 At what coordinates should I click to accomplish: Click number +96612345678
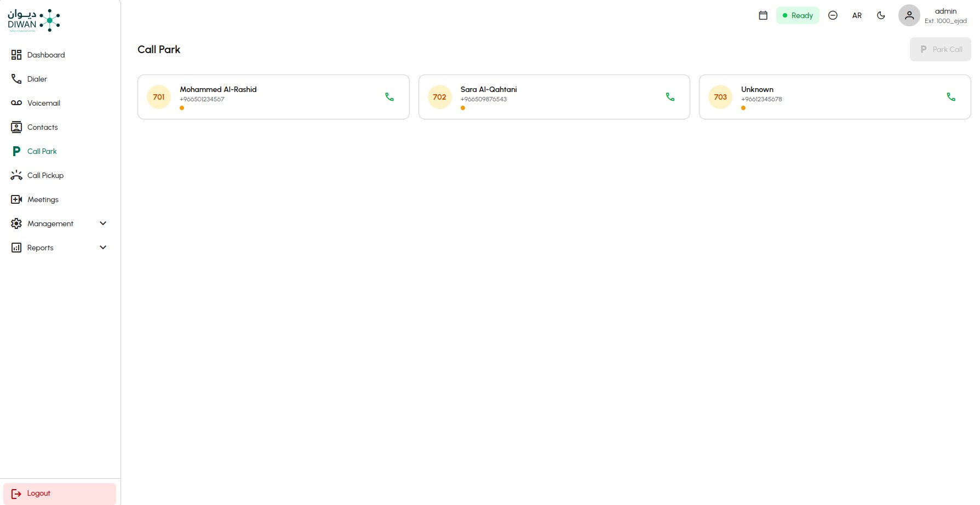(761, 99)
